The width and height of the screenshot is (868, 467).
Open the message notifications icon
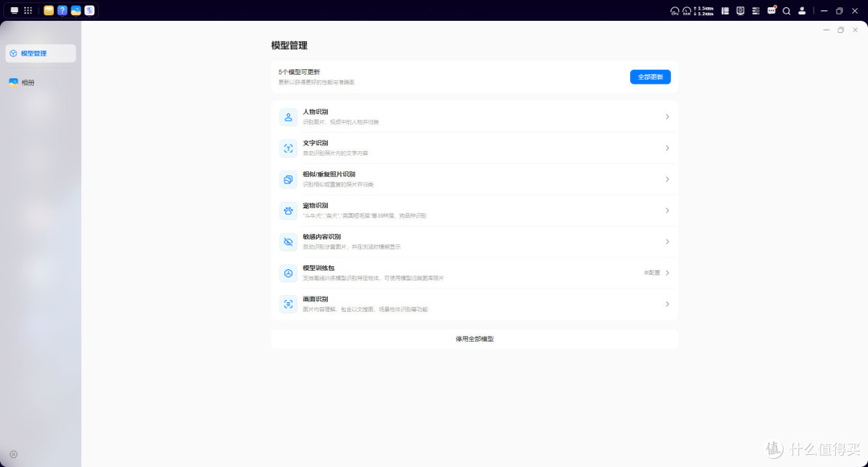[x=771, y=10]
